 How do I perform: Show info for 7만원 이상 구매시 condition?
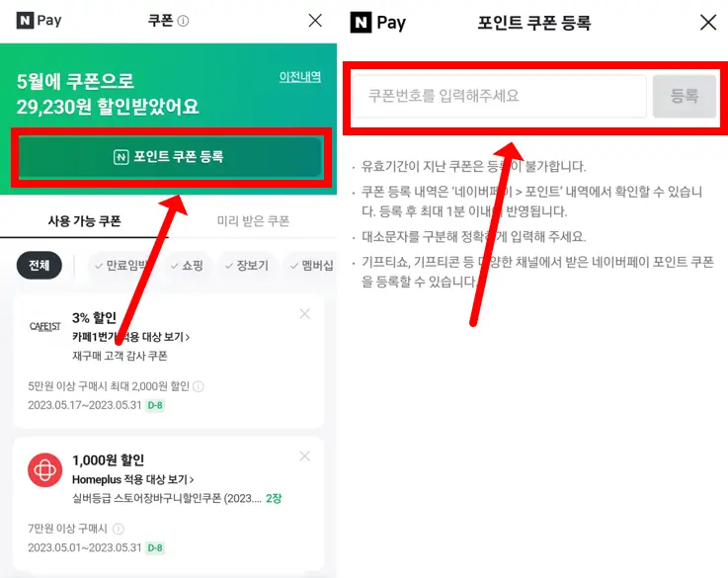click(119, 529)
